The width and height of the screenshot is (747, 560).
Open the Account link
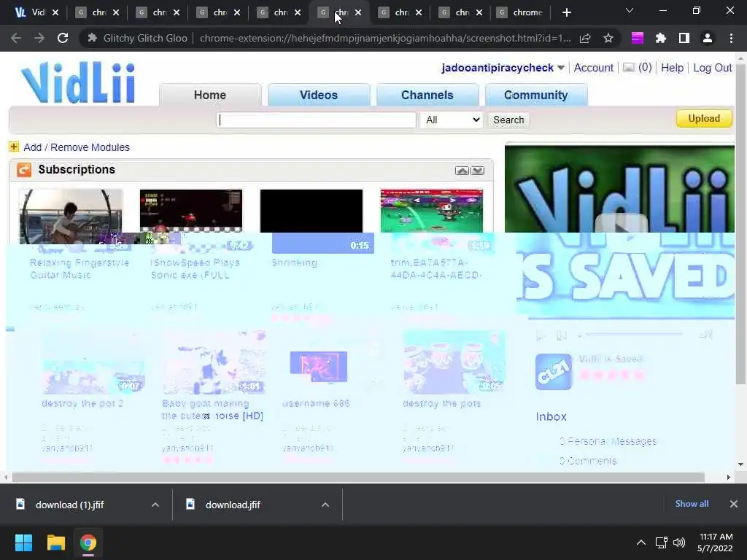tap(593, 68)
